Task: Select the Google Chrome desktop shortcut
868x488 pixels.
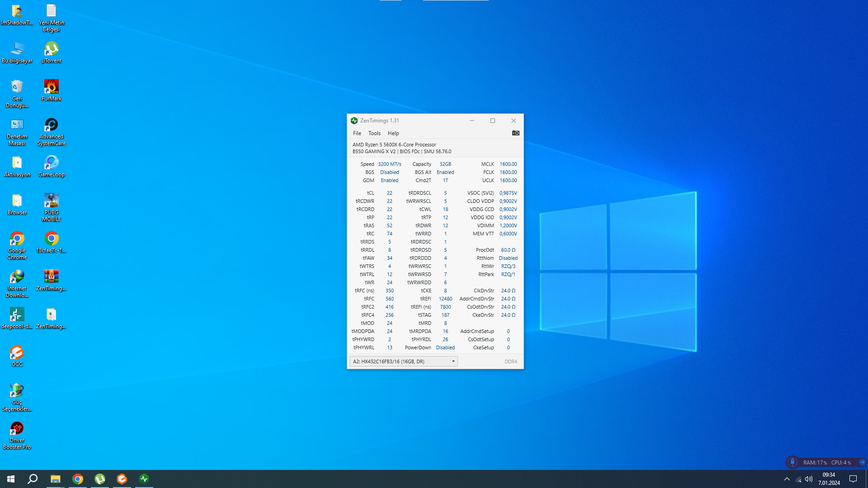Action: (x=17, y=246)
